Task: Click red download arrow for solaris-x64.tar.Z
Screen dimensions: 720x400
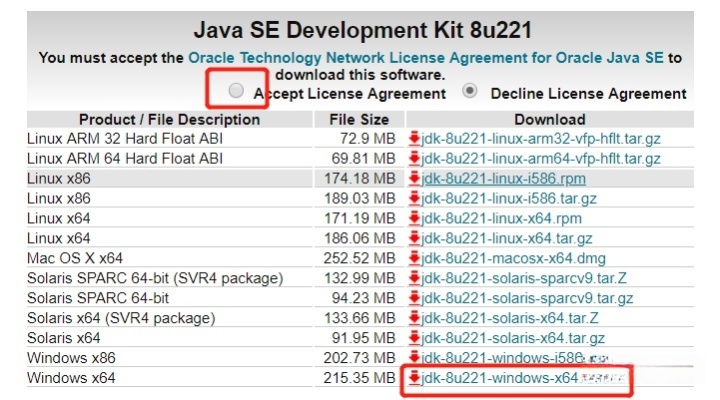Action: 414,317
